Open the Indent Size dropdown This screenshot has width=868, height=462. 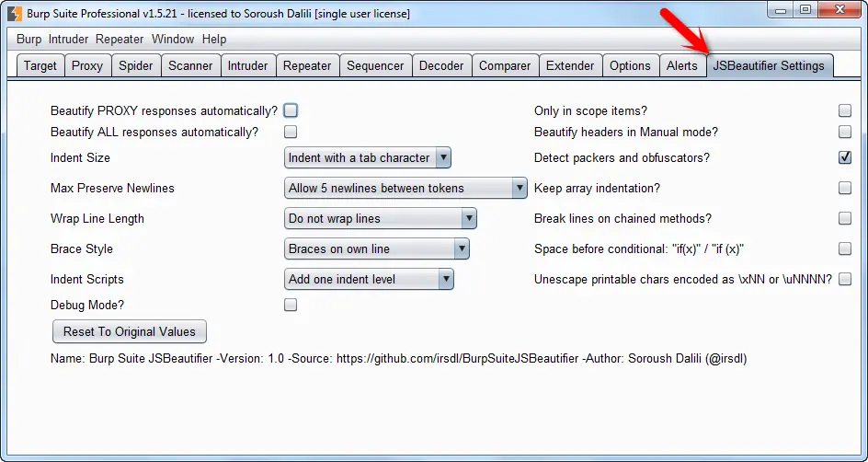368,157
